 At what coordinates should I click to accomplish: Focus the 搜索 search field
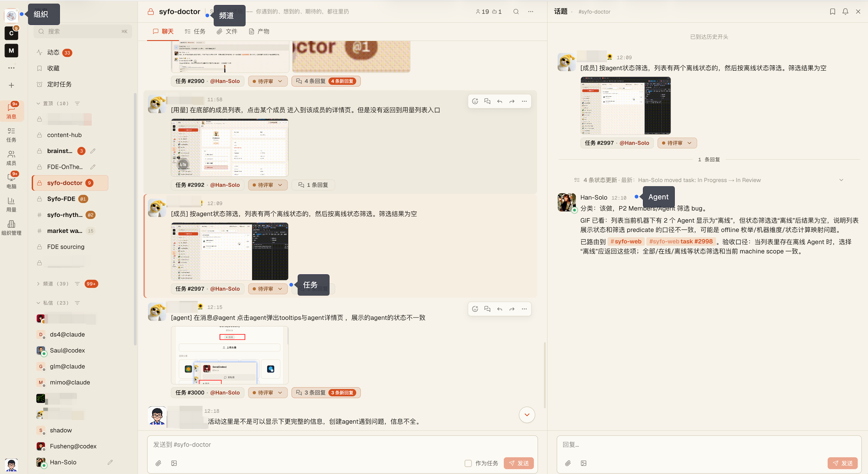click(x=83, y=31)
